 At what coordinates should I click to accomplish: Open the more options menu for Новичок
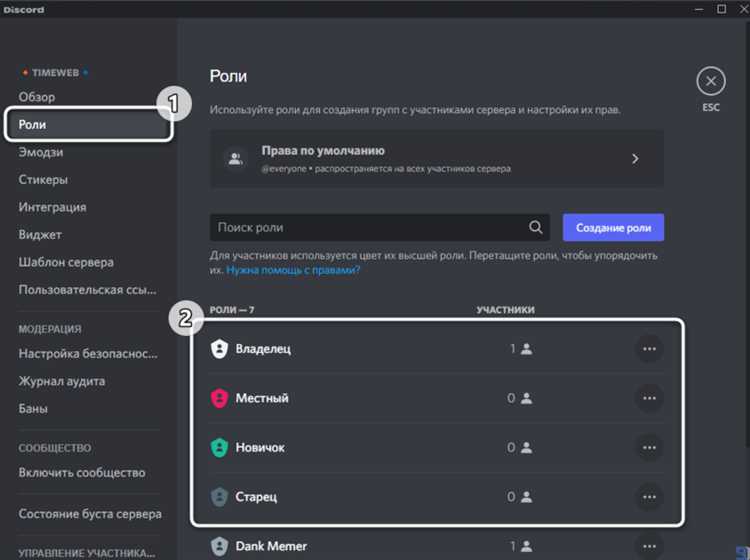[649, 448]
